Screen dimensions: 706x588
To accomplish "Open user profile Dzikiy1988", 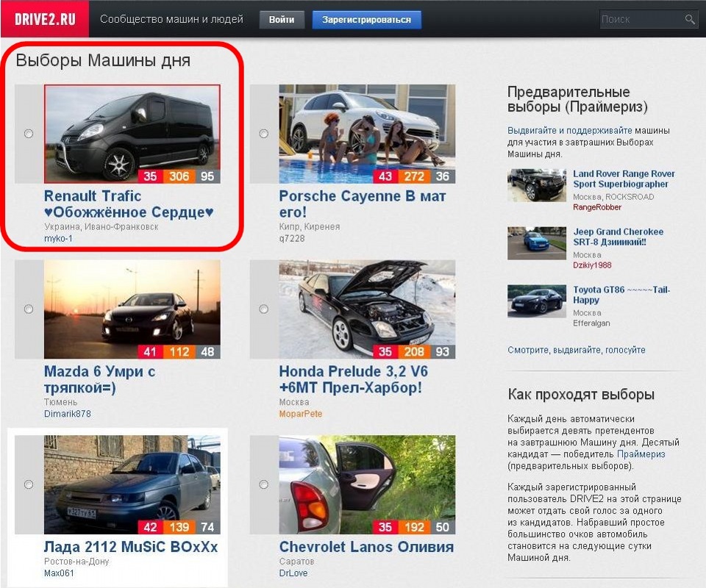I will 592,265.
